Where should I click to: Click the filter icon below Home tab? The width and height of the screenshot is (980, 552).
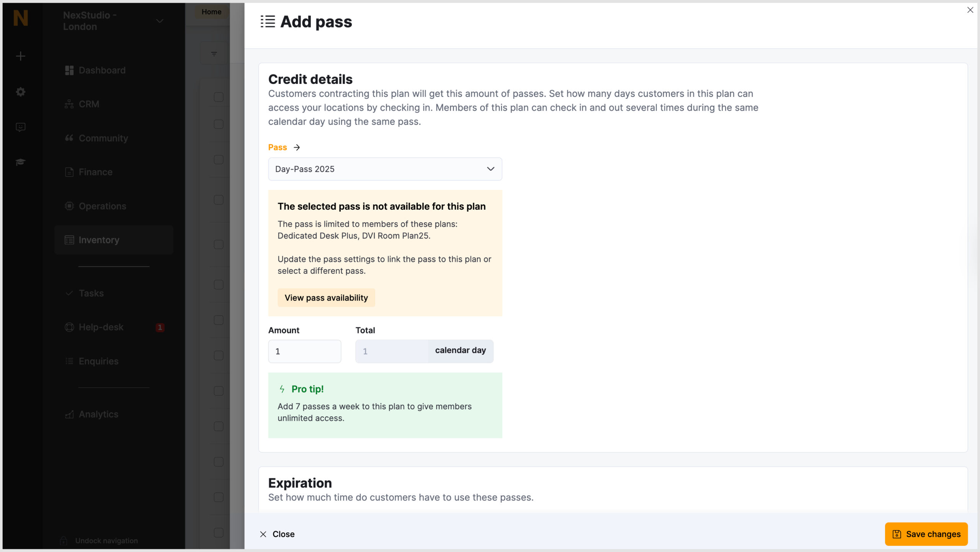pos(214,54)
